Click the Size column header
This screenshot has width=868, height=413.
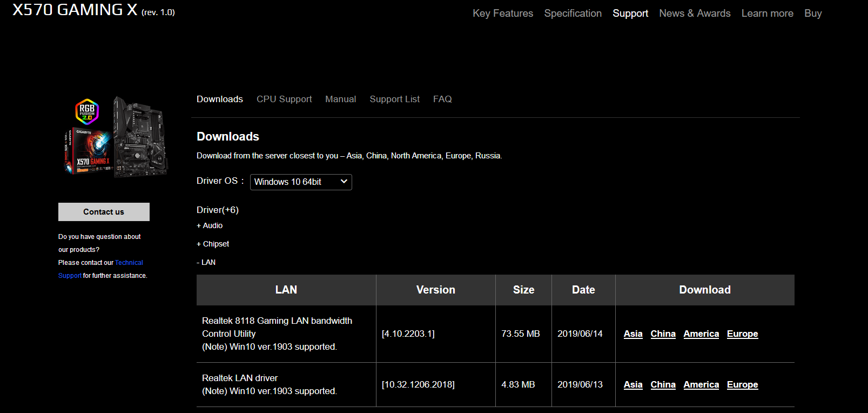click(523, 290)
